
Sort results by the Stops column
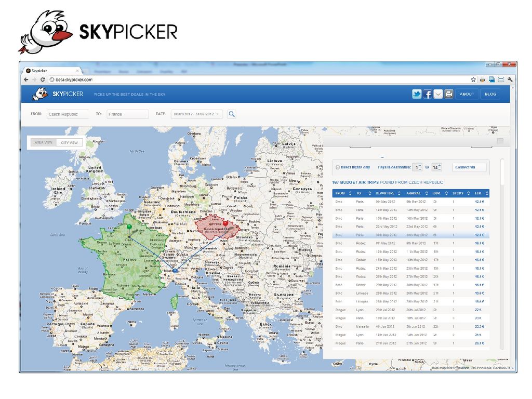tap(461, 193)
